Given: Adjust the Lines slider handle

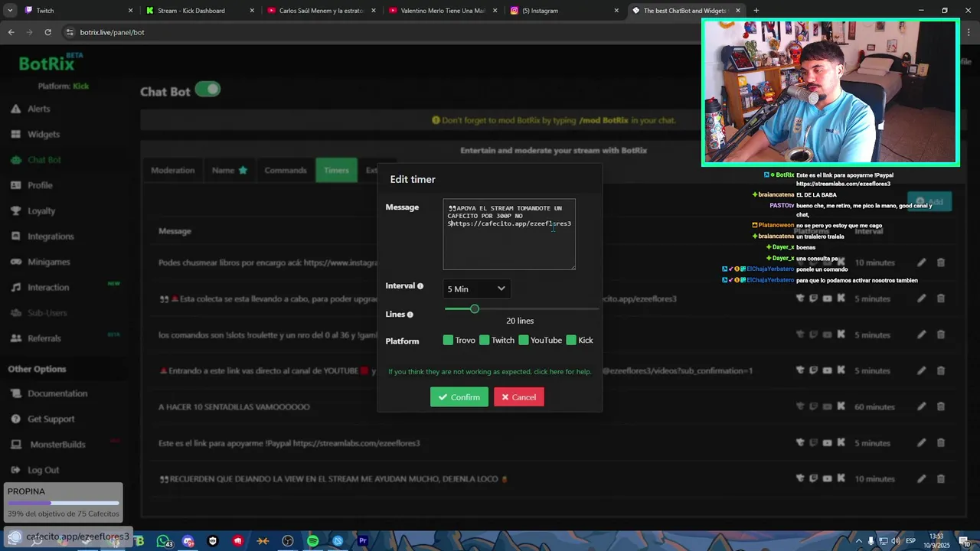Looking at the screenshot, I should pos(475,308).
